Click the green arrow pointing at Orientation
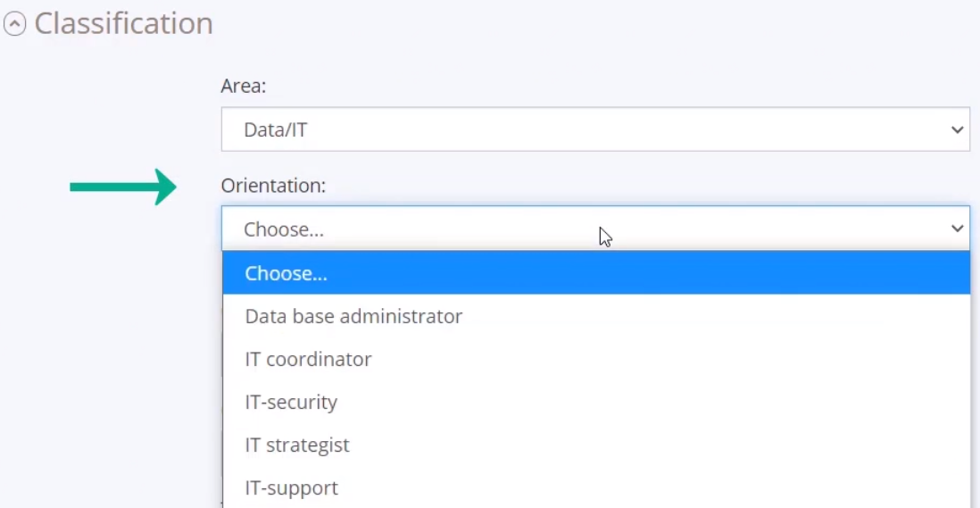The image size is (980, 508). click(x=123, y=187)
